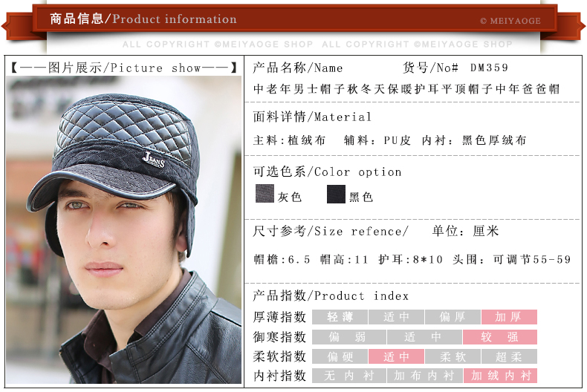Click the 内衬指数 row label
587x392 pixels.
click(279, 376)
